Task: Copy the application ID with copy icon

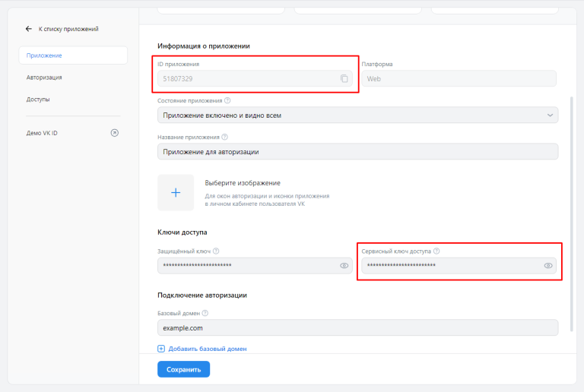Action: coord(344,78)
